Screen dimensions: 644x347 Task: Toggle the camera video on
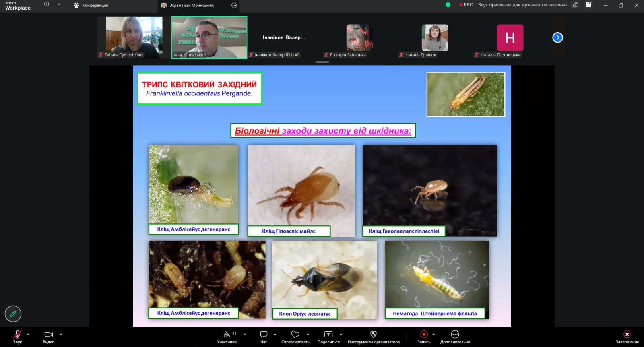click(x=48, y=337)
